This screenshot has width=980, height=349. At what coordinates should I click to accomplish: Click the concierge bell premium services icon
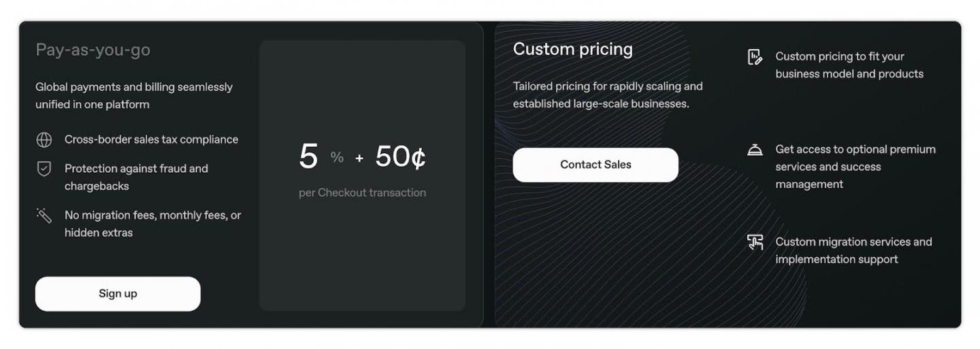[755, 150]
